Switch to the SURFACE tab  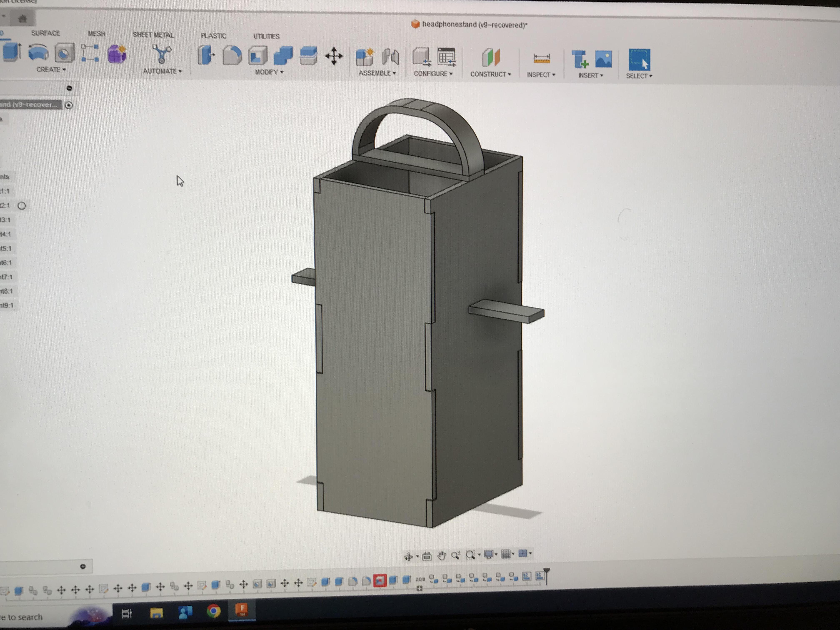pos(46,33)
